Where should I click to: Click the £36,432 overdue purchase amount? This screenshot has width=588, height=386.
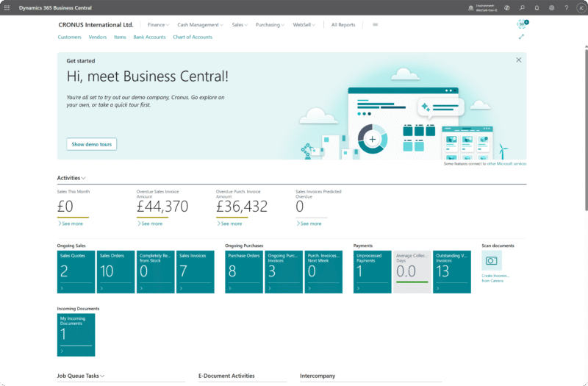click(x=242, y=207)
